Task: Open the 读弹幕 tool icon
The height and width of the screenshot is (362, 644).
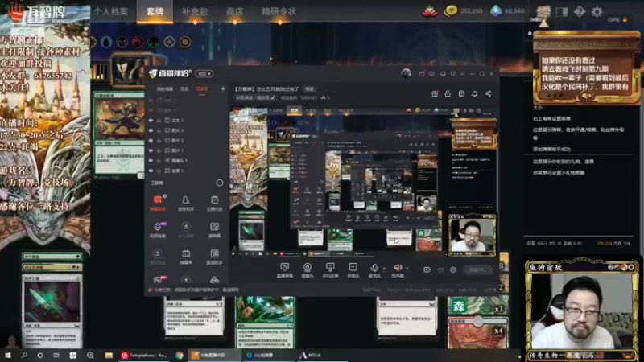Action: (214, 229)
